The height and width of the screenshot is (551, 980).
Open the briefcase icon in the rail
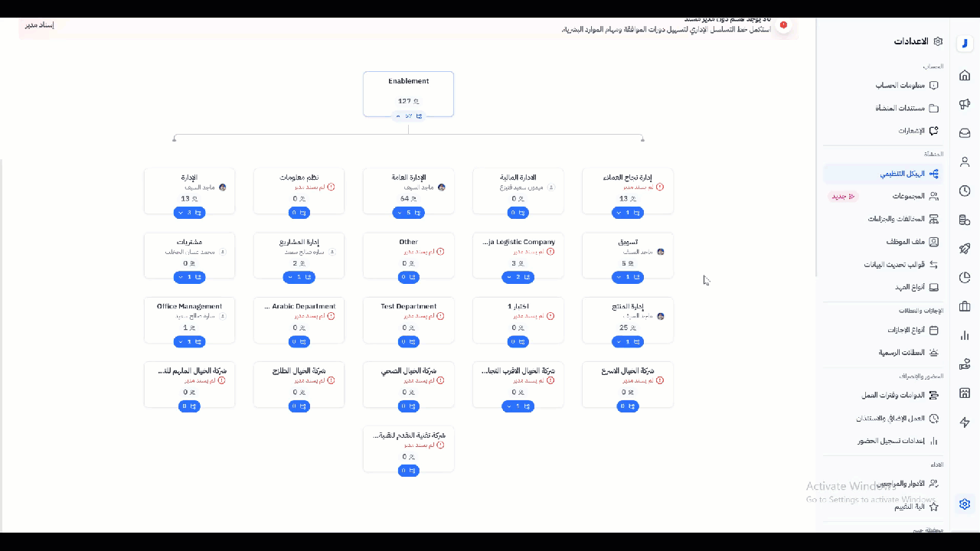pos(965,307)
